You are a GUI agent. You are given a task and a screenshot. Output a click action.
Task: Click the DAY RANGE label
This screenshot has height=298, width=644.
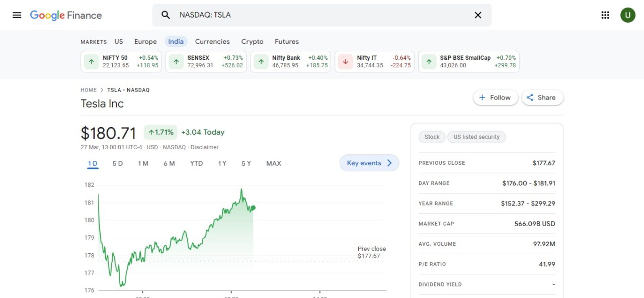click(434, 183)
